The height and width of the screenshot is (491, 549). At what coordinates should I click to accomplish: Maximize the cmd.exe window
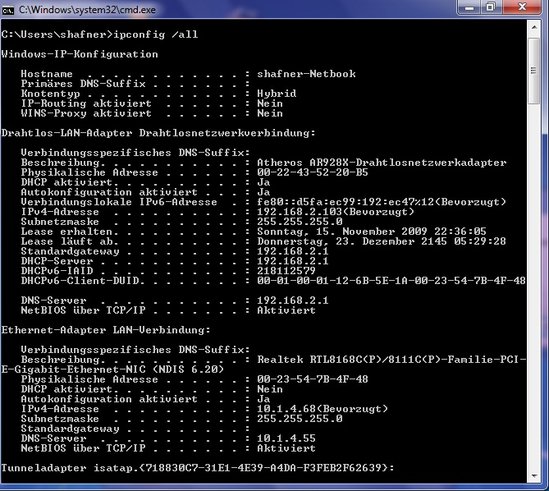tap(491, 7)
